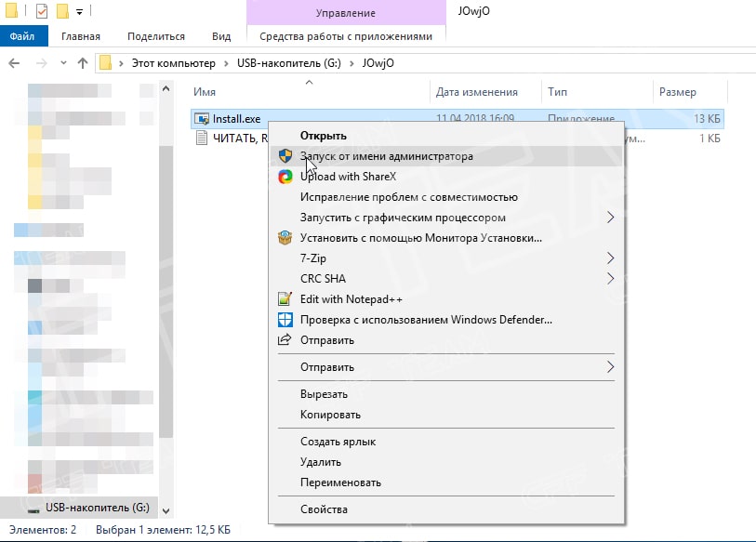Open the CRC SHA menu entry
The image size is (756, 542).
[446, 278]
